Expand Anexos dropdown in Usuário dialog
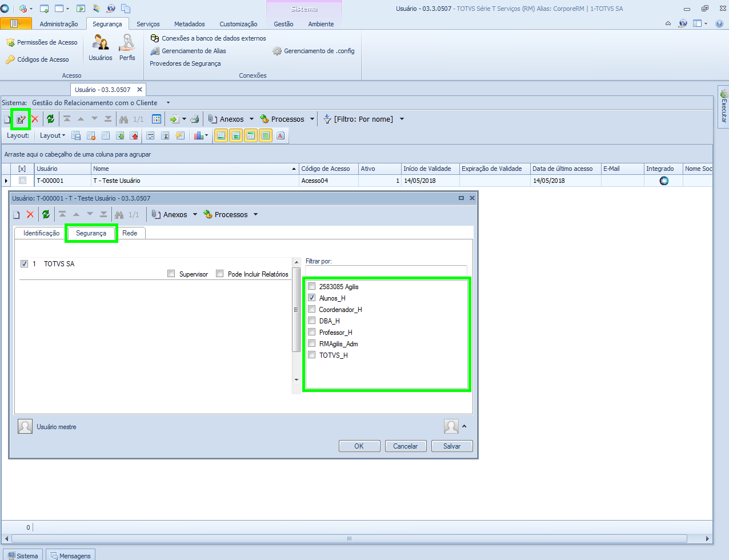Image resolution: width=729 pixels, height=560 pixels. pos(195,214)
